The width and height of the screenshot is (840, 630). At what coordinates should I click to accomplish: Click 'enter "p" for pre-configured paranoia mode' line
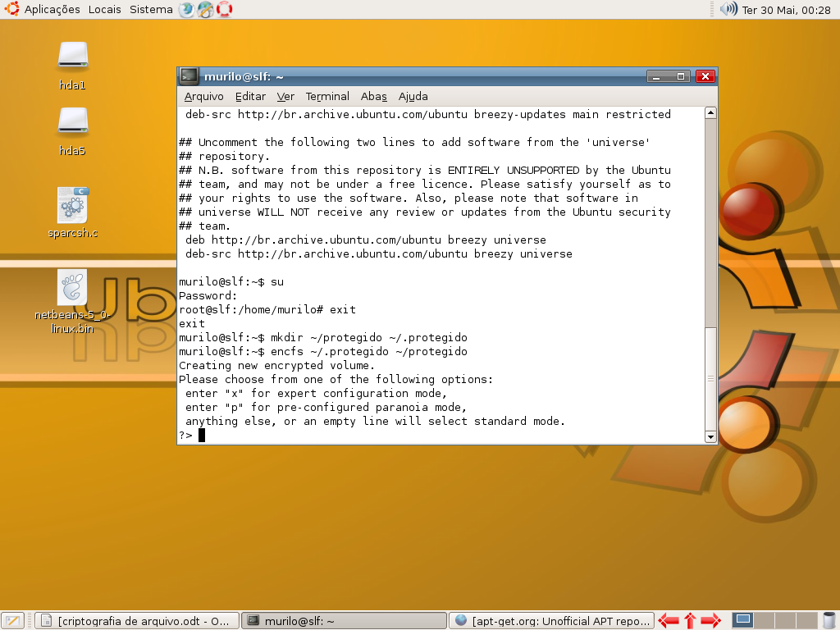point(326,407)
